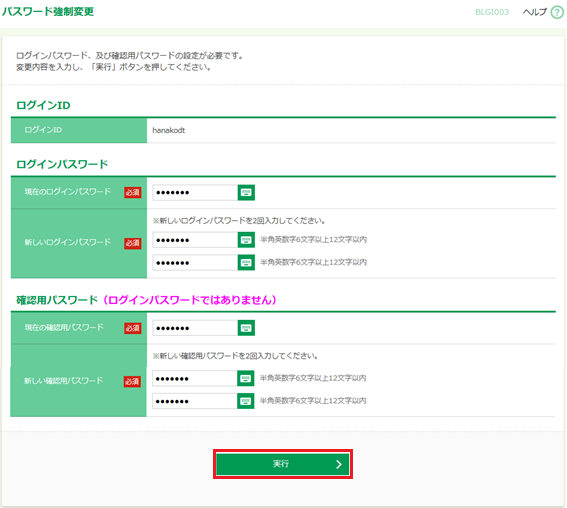Open software keyboard for second new login password
The width and height of the screenshot is (567, 508).
pyautogui.click(x=246, y=262)
